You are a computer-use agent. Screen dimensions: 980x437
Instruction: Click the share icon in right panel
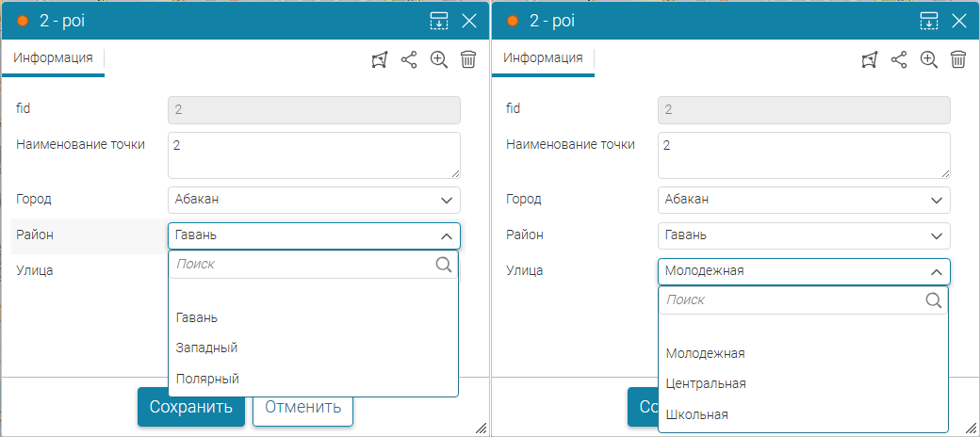pos(899,60)
